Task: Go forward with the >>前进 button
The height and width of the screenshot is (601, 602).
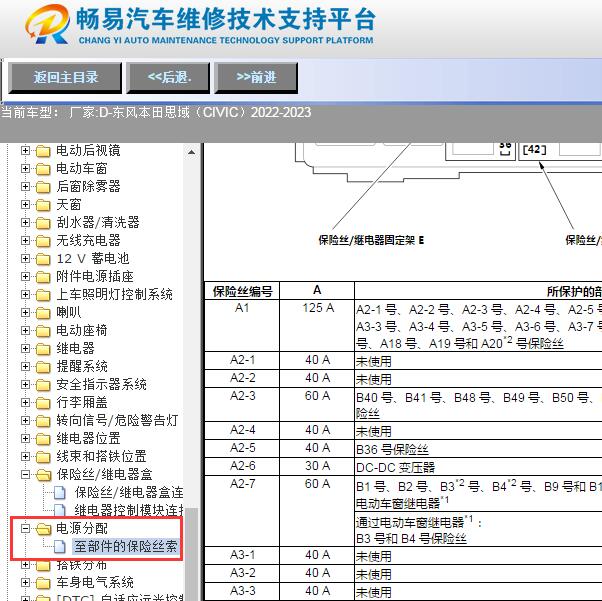Action: pyautogui.click(x=256, y=78)
